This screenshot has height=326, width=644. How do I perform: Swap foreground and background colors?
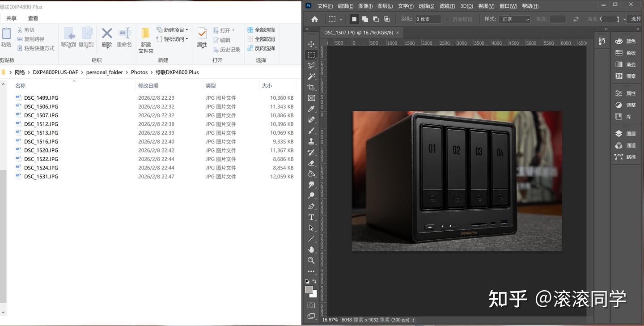point(314,281)
